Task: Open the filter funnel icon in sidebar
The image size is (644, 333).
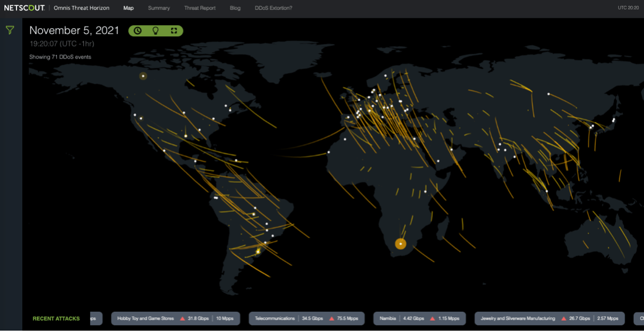Action: coord(11,29)
